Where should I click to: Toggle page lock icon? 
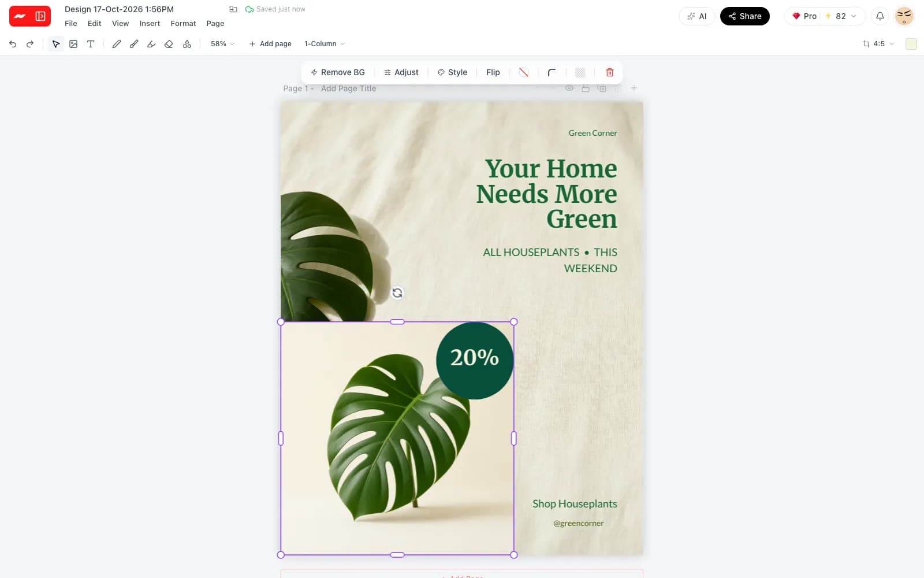click(586, 88)
